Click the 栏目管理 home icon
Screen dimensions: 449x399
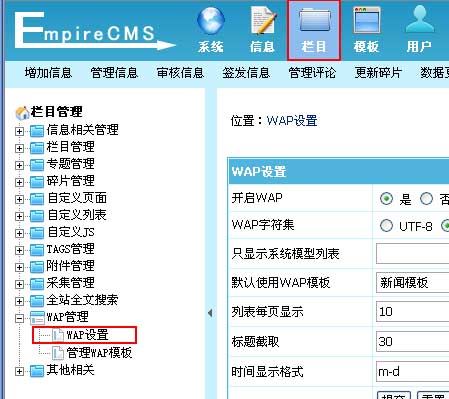22,113
